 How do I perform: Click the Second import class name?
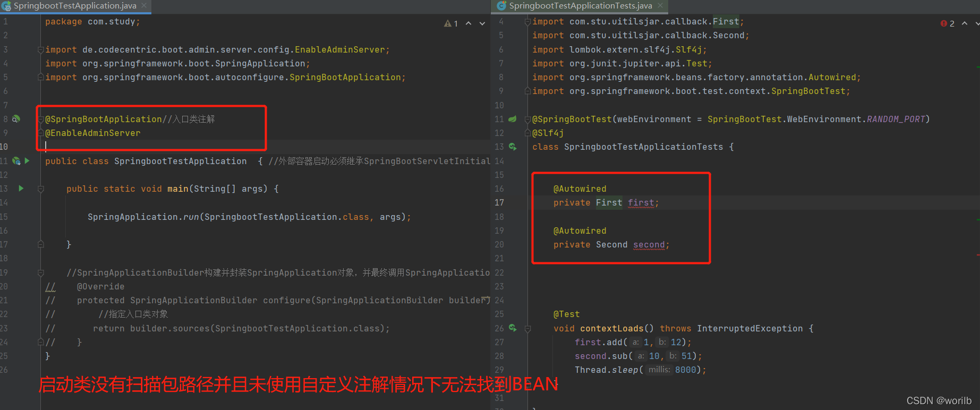pos(729,35)
